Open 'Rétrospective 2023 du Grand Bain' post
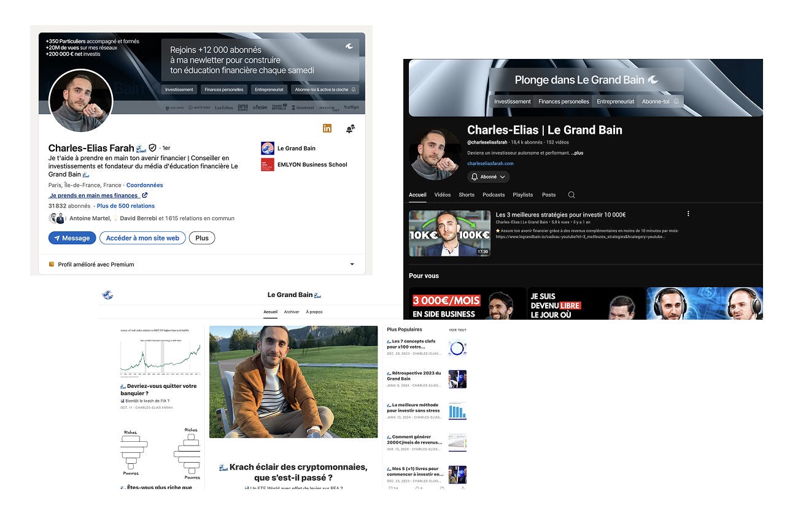 point(414,376)
